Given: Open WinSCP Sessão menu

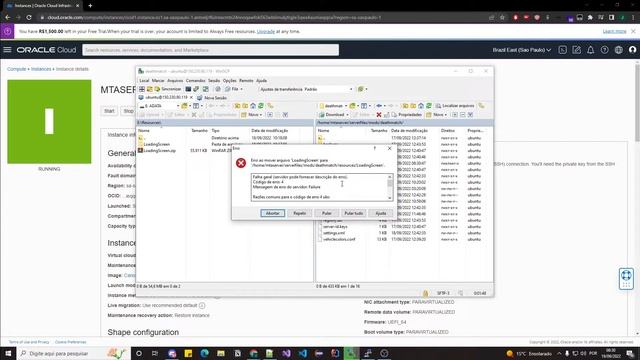Looking at the screenshot, I should tap(214, 80).
